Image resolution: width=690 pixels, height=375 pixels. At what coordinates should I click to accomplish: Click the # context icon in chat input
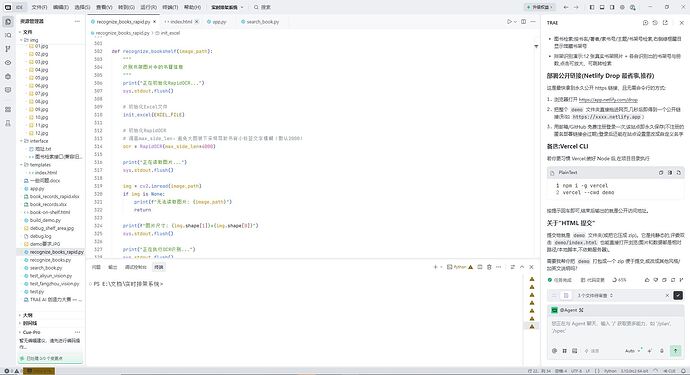pos(565,351)
